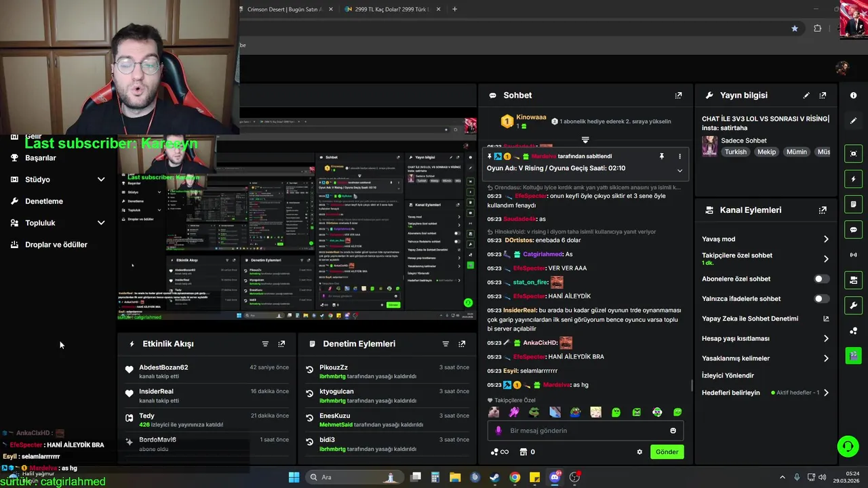Screen dimensions: 868x488
Task: Open Discord from the taskbar
Action: coord(555,477)
